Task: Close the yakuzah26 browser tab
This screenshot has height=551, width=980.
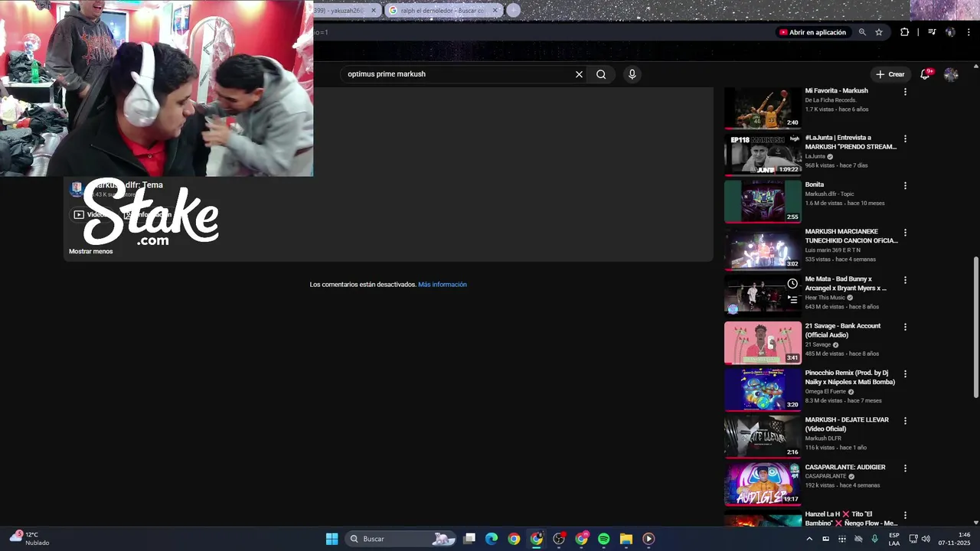Action: [x=374, y=11]
